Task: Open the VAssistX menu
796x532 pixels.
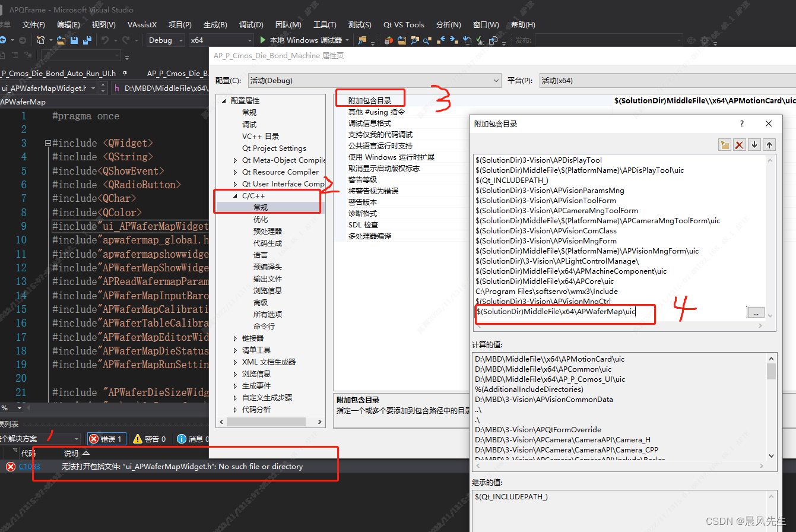Action: click(142, 25)
